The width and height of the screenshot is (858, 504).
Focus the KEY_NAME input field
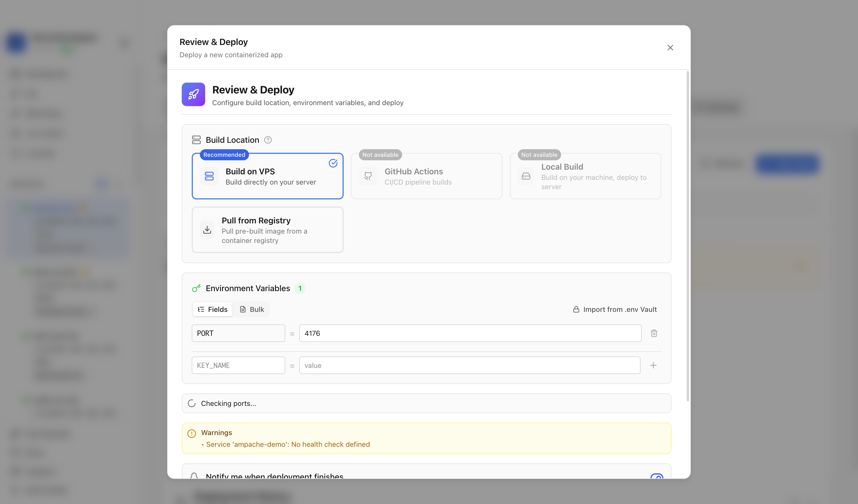pyautogui.click(x=238, y=365)
